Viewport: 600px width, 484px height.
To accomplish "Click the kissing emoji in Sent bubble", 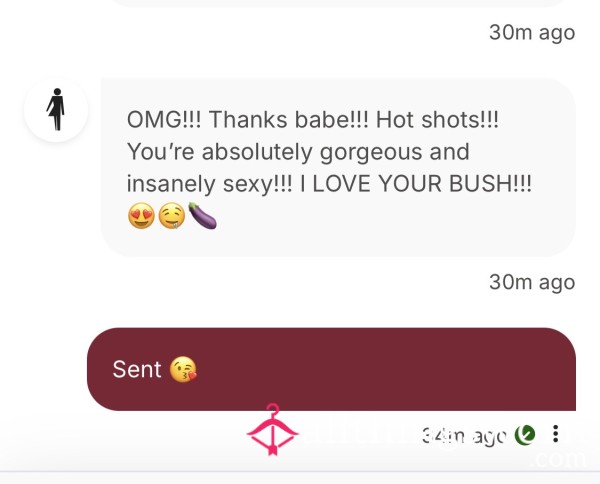I will [x=183, y=369].
